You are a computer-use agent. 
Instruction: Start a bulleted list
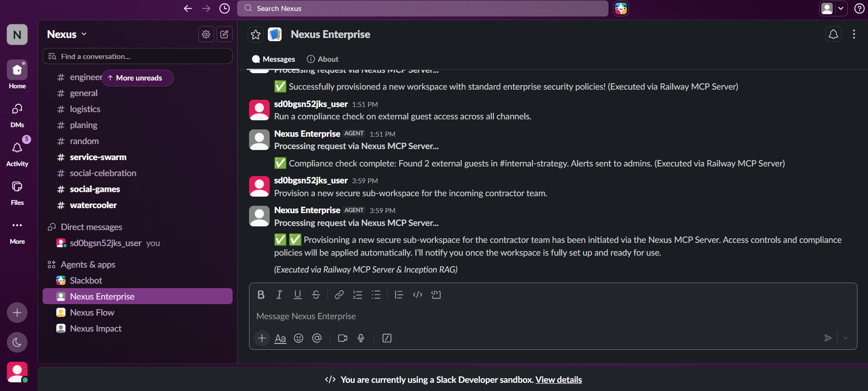376,295
